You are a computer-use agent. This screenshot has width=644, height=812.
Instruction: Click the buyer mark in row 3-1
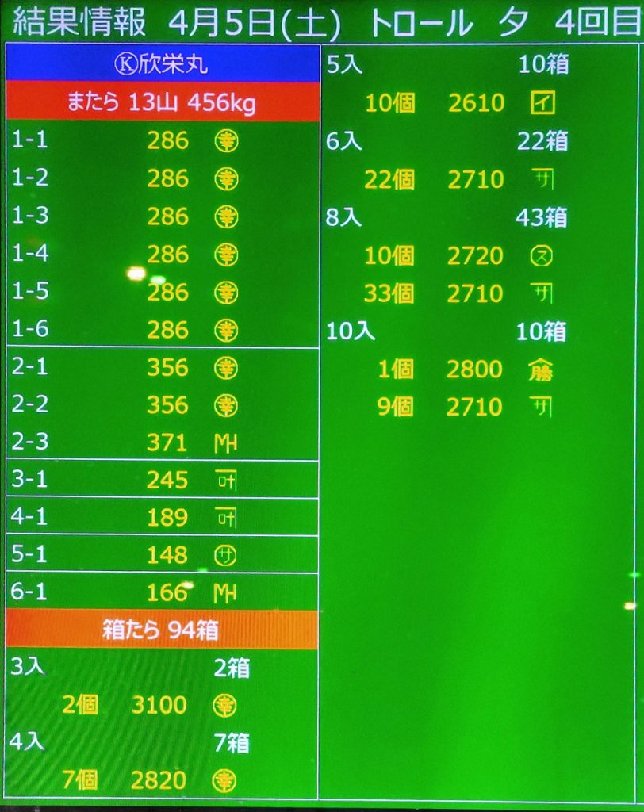226,481
